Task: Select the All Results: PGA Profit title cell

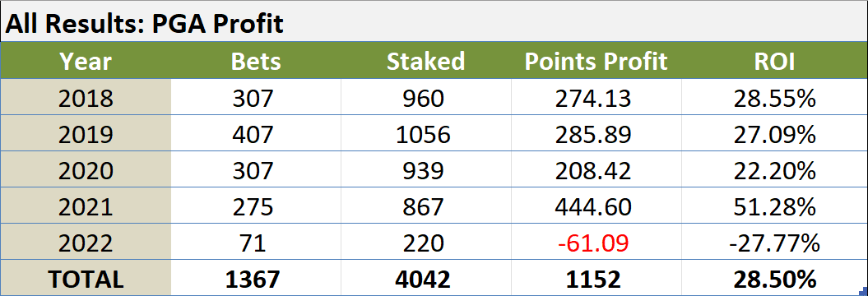Action: [434, 22]
